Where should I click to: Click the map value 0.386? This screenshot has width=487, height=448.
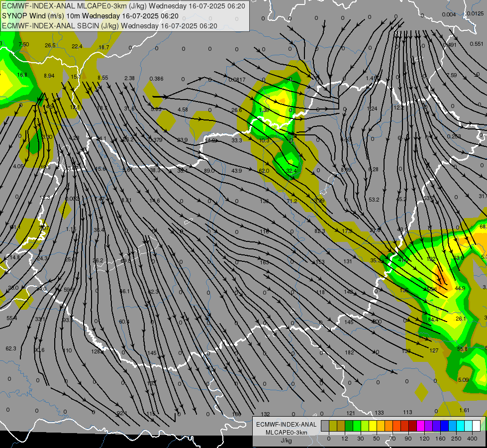click(x=156, y=79)
